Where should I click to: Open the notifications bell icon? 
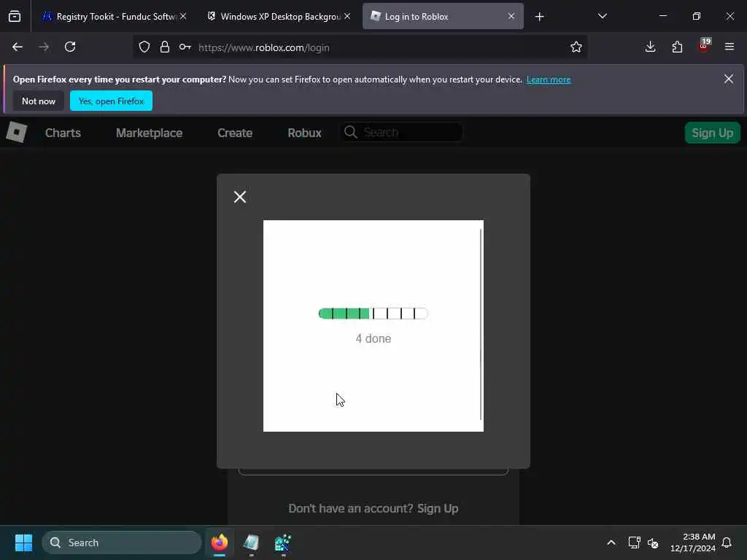(x=727, y=542)
